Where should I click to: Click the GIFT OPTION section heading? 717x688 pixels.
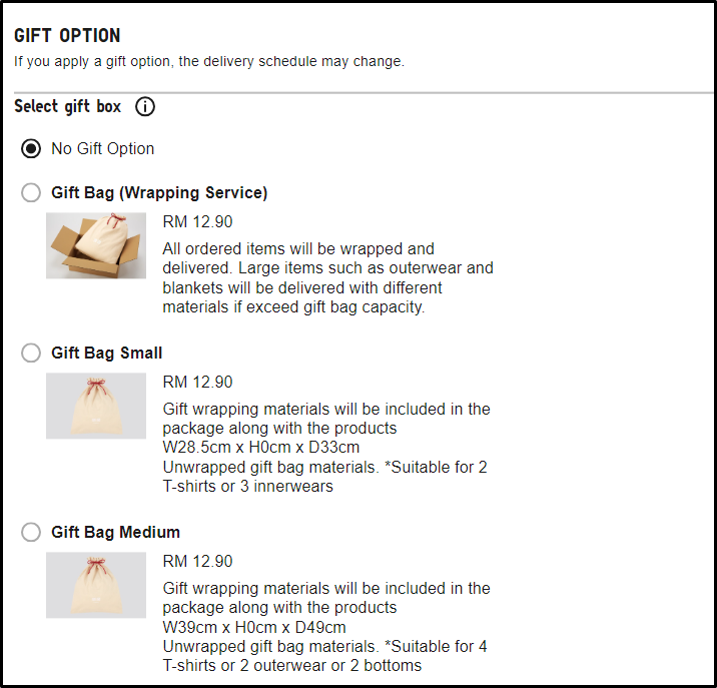click(x=67, y=36)
